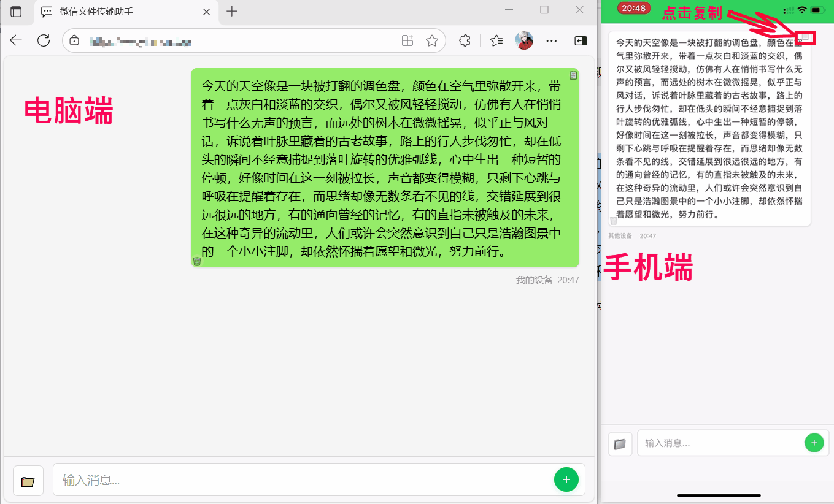Select the 微信文件传输助手 tab
This screenshot has width=834, height=504.
point(123,12)
